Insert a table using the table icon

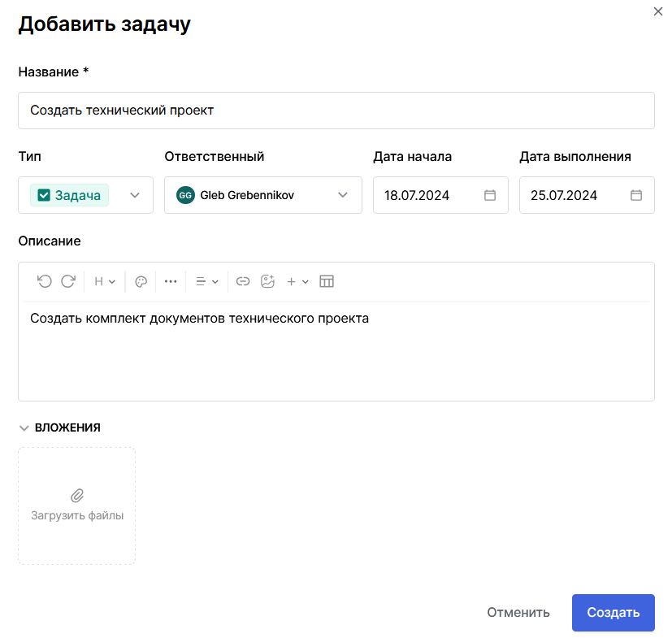click(x=327, y=281)
